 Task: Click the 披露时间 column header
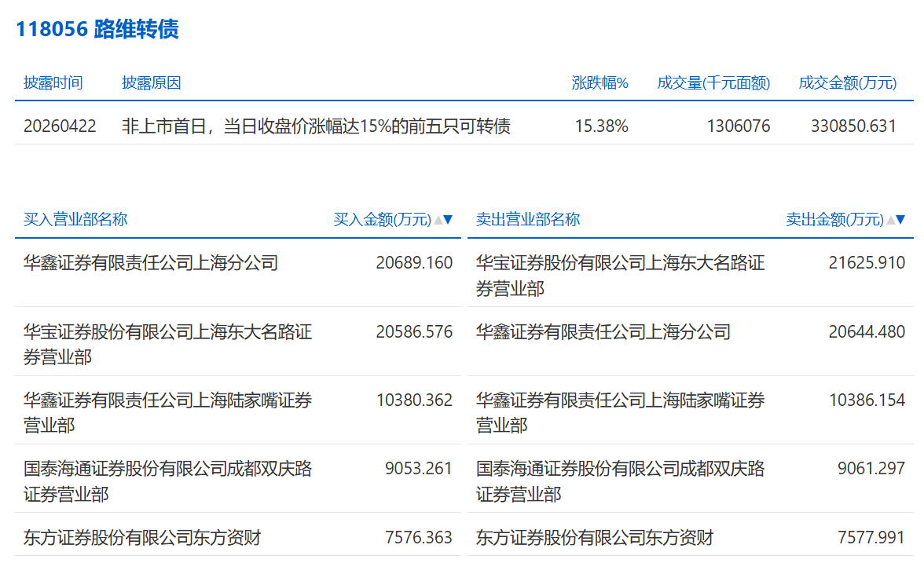[53, 83]
